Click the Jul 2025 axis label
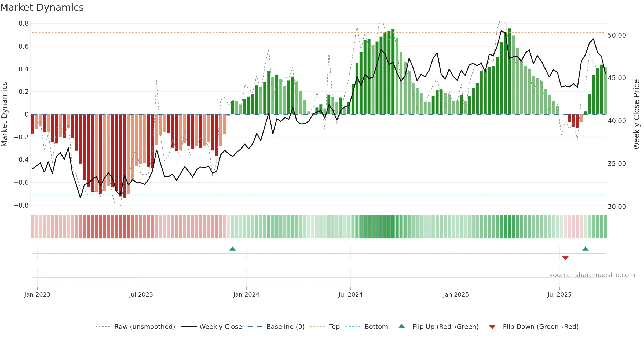Image resolution: width=644 pixels, height=362 pixels. [x=559, y=294]
